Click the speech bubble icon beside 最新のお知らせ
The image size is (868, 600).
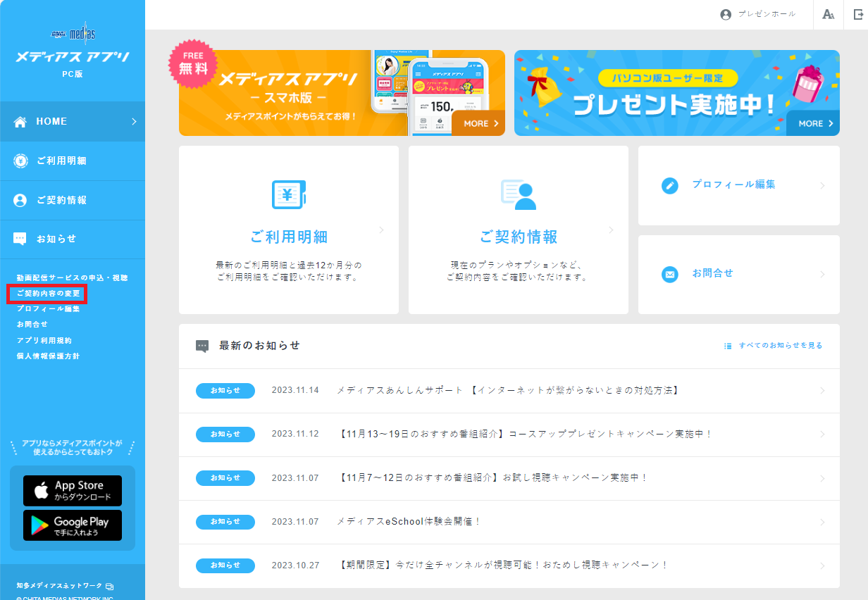click(201, 345)
